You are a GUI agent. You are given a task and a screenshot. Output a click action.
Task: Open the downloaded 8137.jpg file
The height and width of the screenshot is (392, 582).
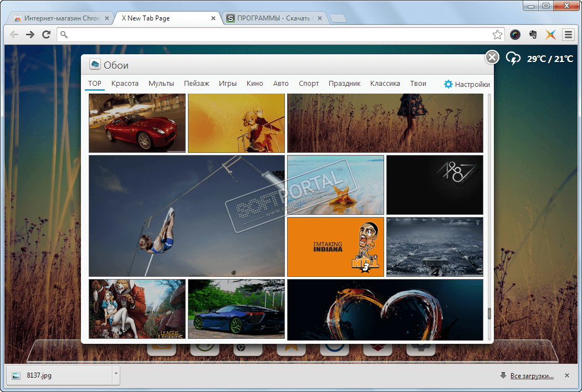(x=59, y=375)
